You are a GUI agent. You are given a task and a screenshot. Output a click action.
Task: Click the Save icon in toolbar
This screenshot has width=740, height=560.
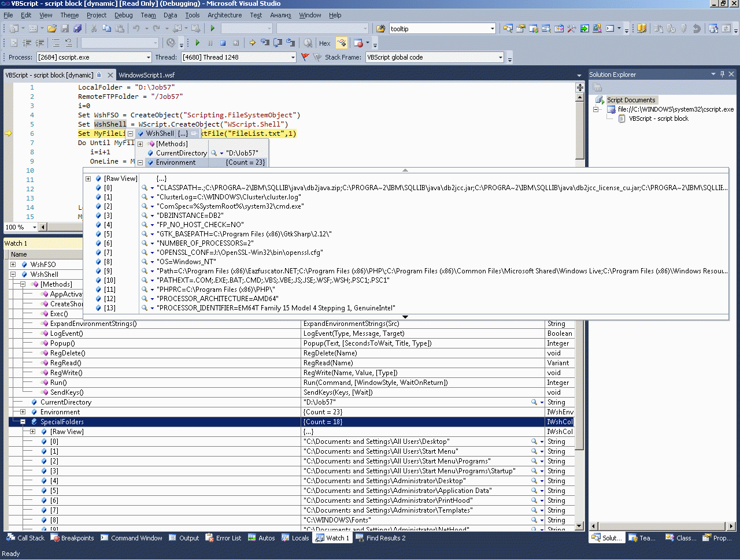click(x=65, y=28)
